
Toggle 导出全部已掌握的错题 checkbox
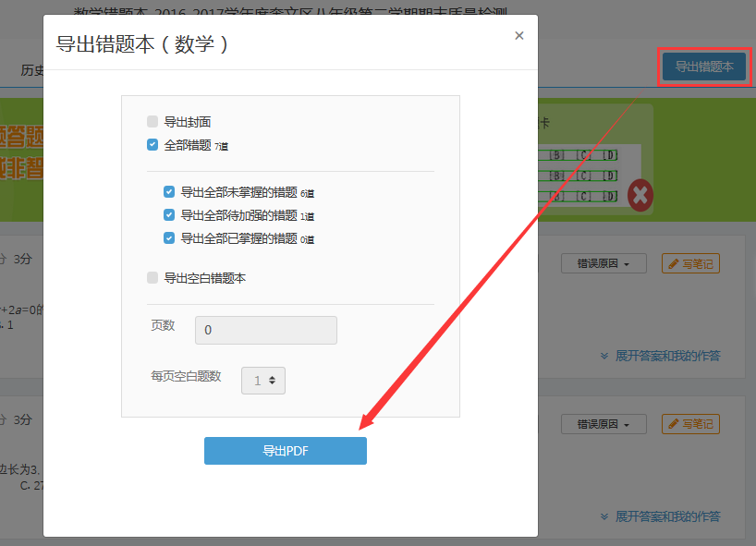169,237
